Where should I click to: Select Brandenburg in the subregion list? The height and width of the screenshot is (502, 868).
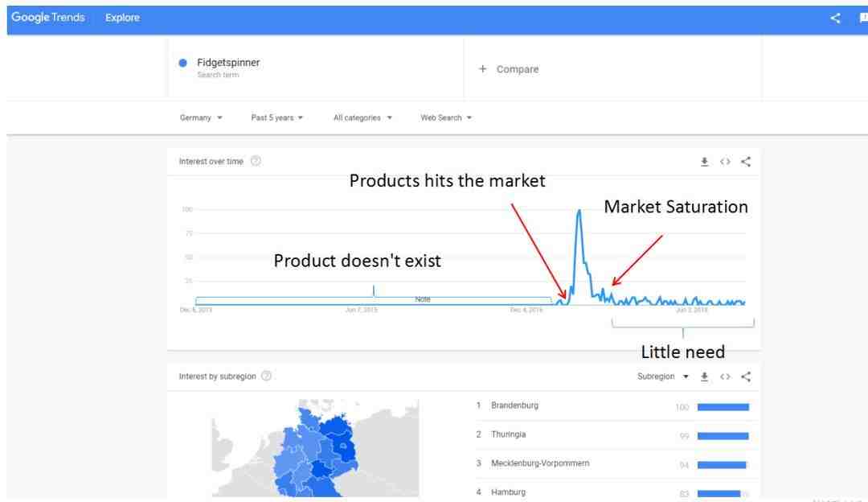514,405
